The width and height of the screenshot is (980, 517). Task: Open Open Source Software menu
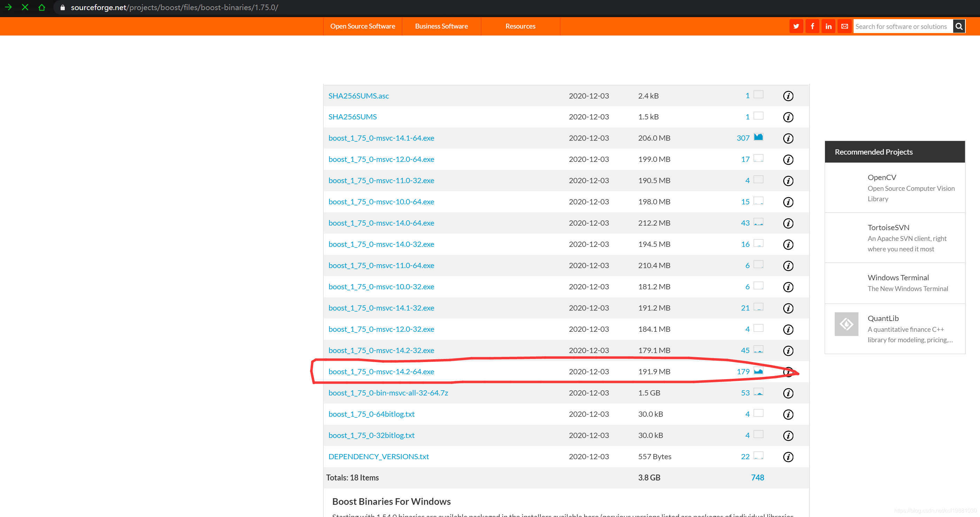tap(362, 26)
